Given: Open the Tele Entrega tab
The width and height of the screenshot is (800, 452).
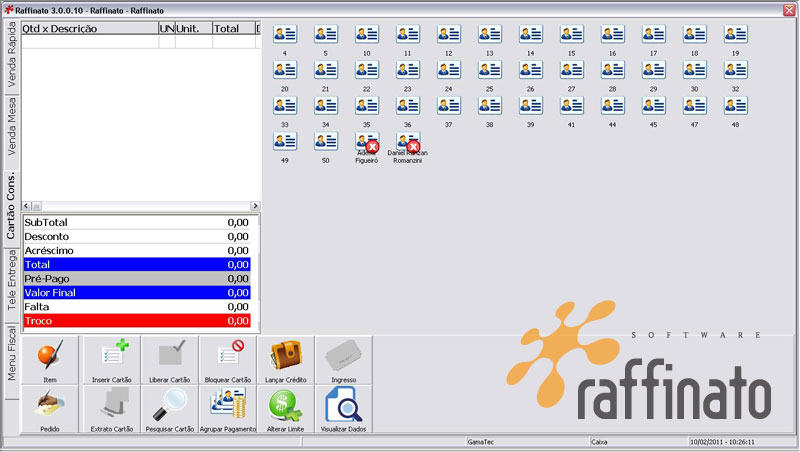Looking at the screenshot, I should tap(12, 280).
